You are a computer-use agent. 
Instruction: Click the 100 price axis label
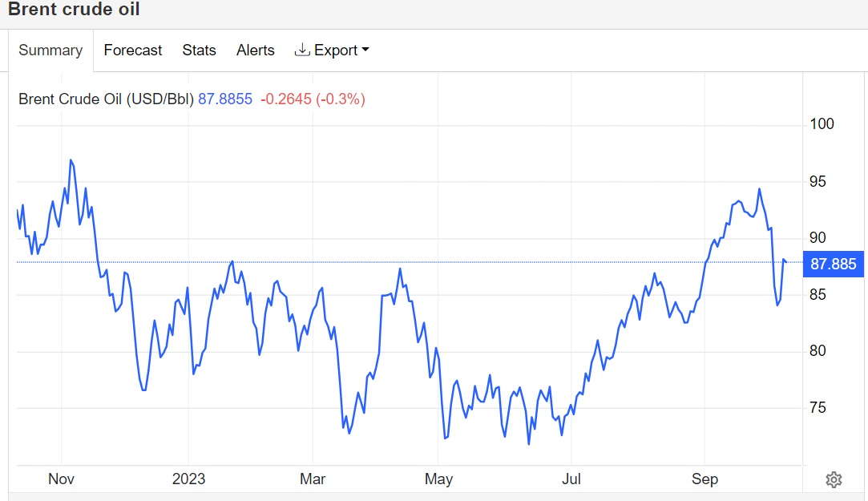pos(822,124)
